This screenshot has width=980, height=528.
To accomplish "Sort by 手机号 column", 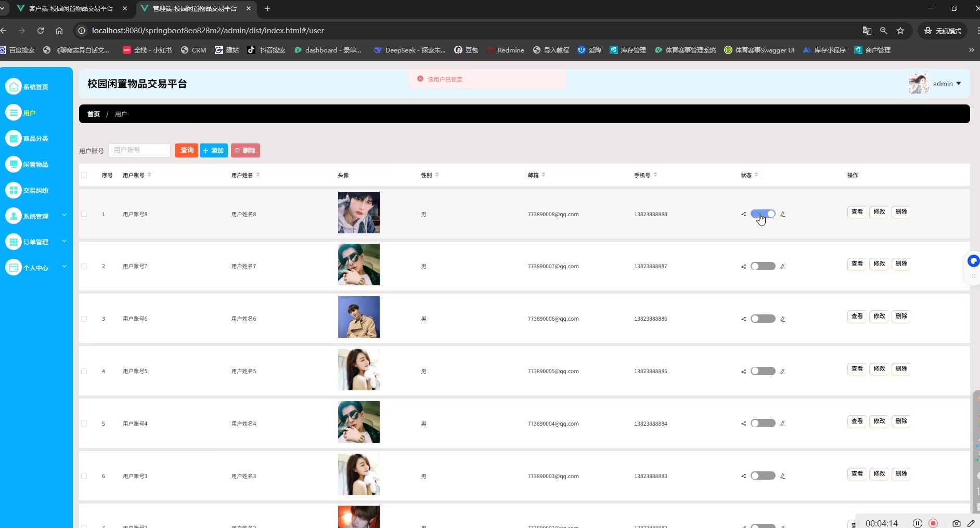I will click(x=655, y=175).
